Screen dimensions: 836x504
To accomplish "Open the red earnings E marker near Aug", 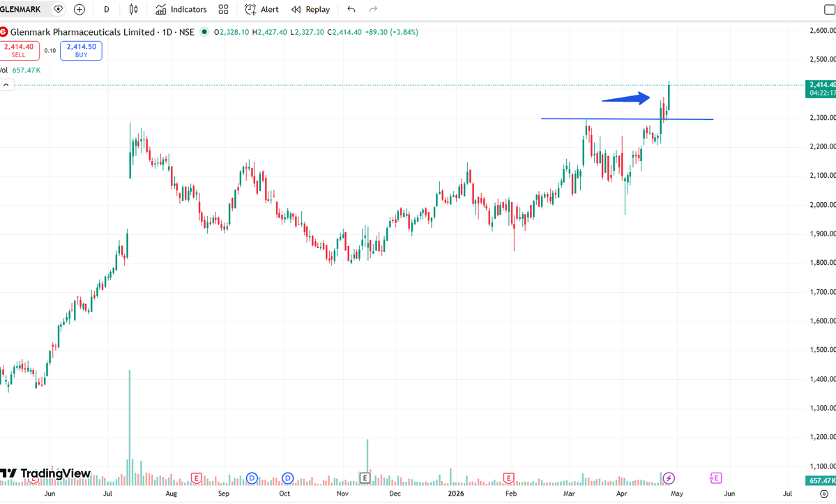I will (x=196, y=478).
